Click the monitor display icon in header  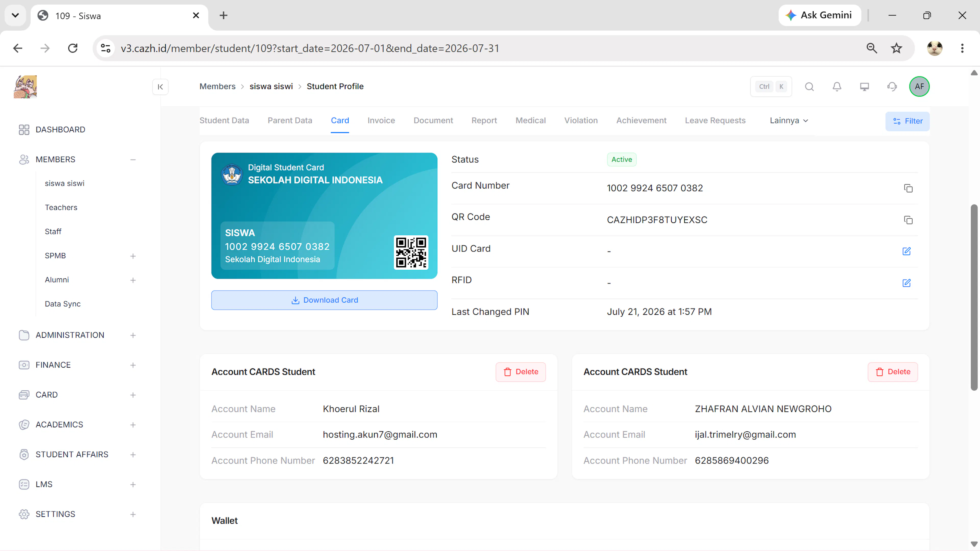tap(864, 87)
